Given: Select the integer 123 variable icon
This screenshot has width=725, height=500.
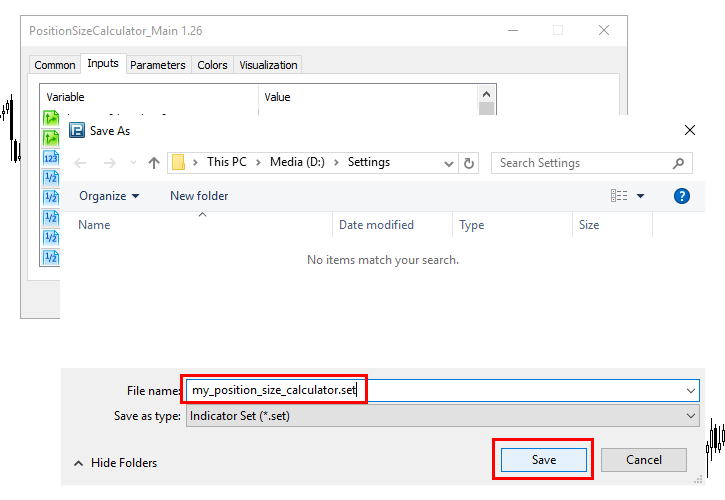Looking at the screenshot, I should [51, 158].
